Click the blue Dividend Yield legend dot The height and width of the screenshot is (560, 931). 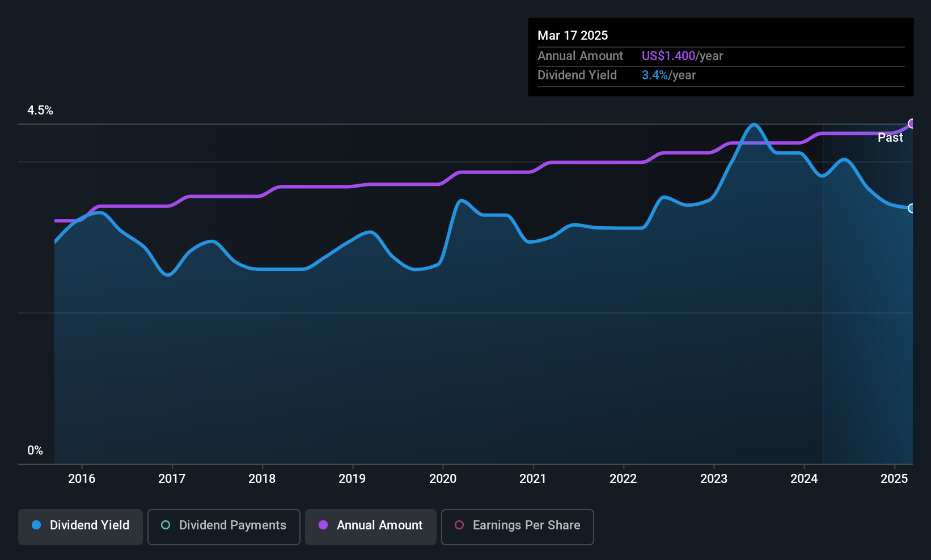pos(36,525)
